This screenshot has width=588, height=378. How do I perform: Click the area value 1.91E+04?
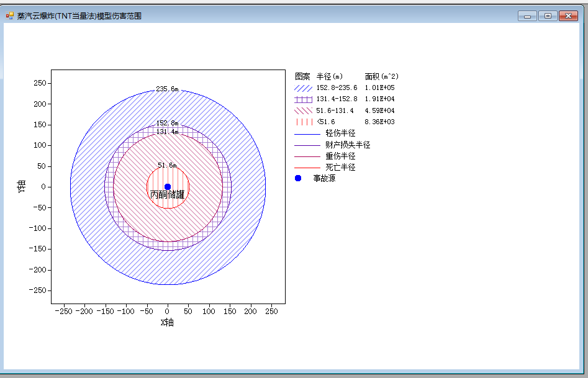coord(380,99)
